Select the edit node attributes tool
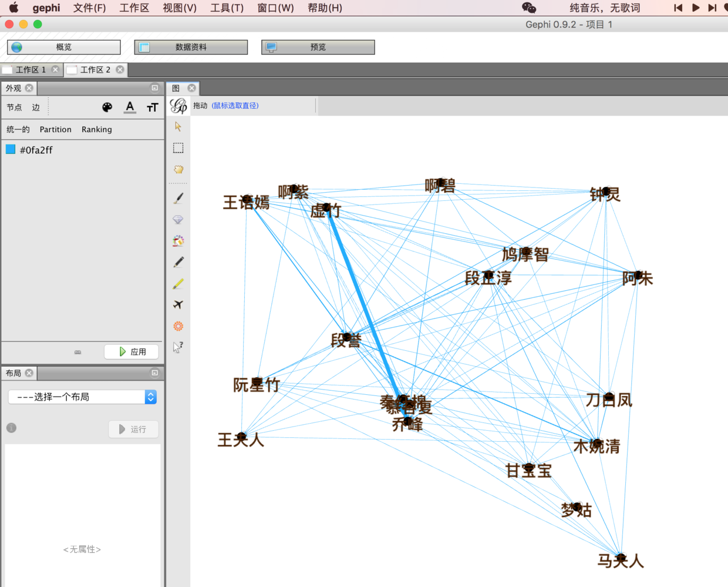Viewport: 728px width, 587px height. pos(178,347)
